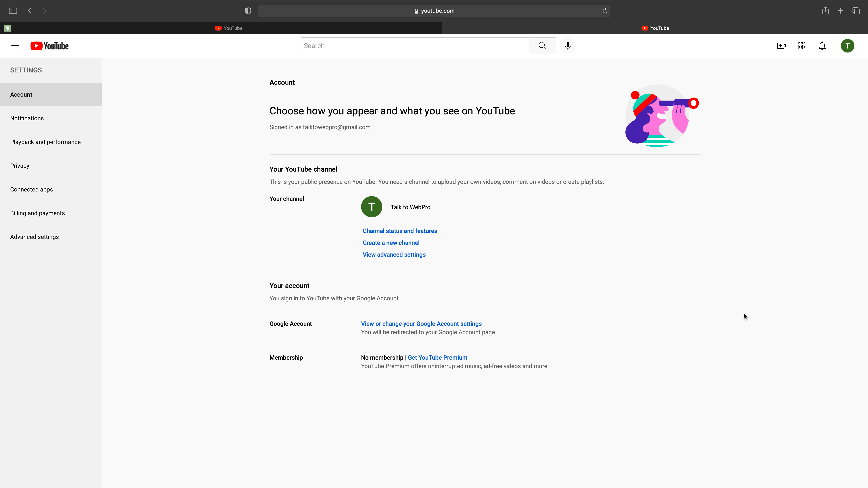
Task: Reload the page in address bar
Action: (x=605, y=11)
